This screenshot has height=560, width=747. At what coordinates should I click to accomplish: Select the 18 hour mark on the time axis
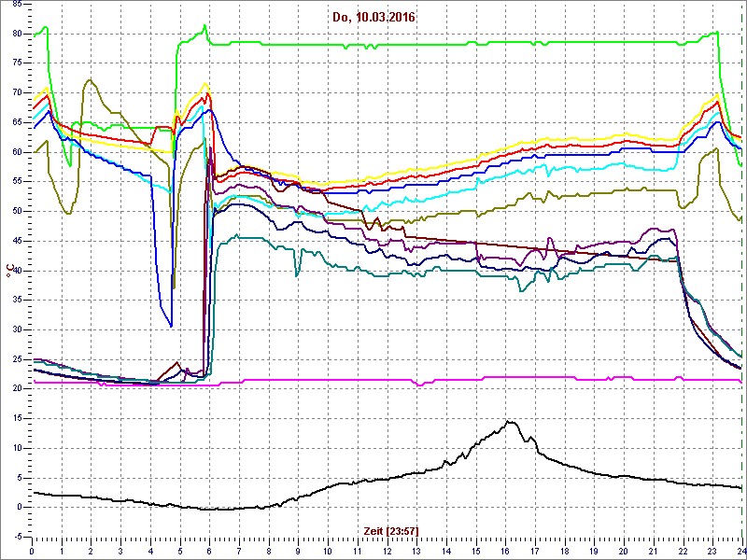(564, 550)
